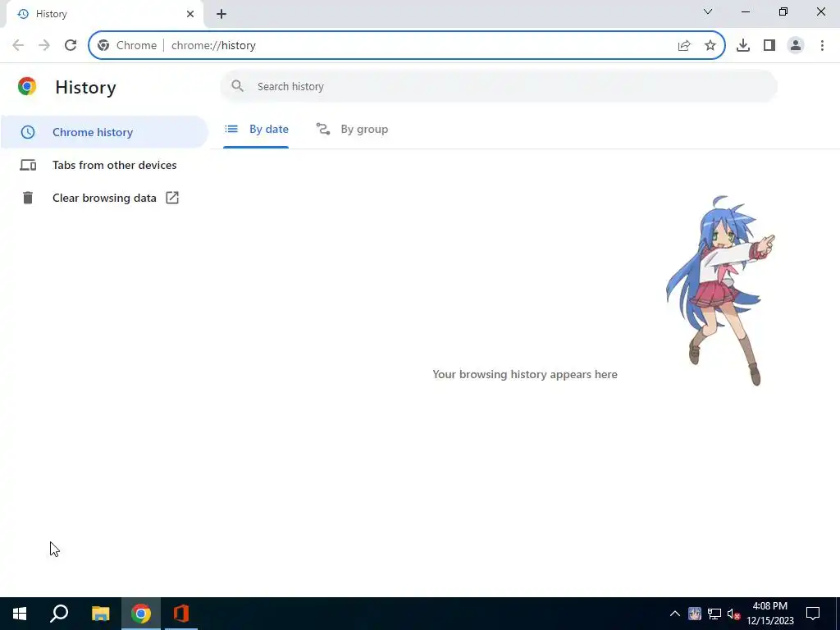Image resolution: width=840 pixels, height=630 pixels.
Task: Click the chrome://history address bar
Action: (x=407, y=46)
